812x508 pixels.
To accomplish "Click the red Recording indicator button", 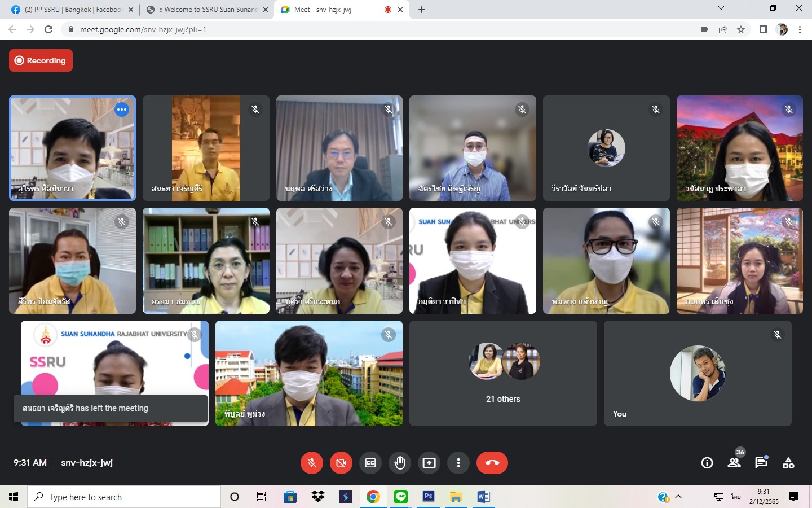I will coord(41,60).
